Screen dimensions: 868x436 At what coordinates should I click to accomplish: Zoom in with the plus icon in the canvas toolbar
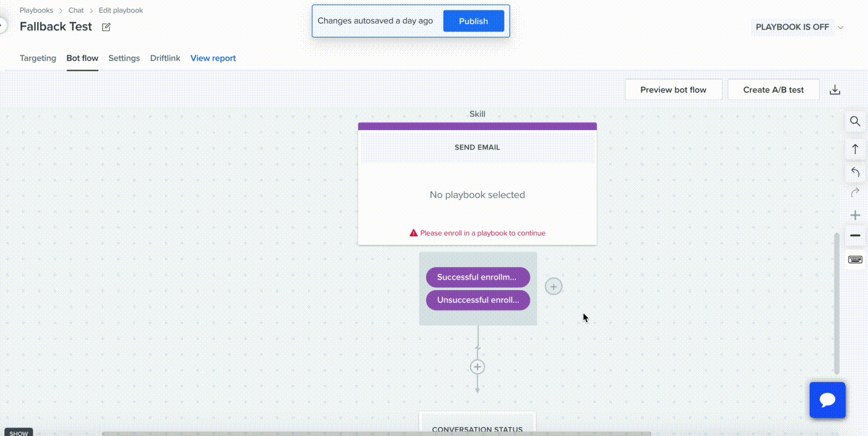click(855, 215)
